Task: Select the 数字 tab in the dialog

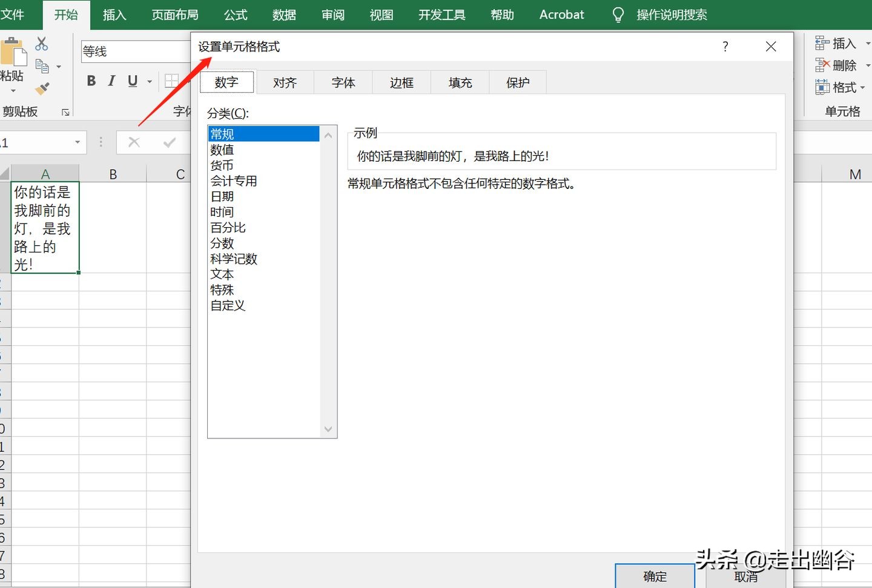Action: 226,82
